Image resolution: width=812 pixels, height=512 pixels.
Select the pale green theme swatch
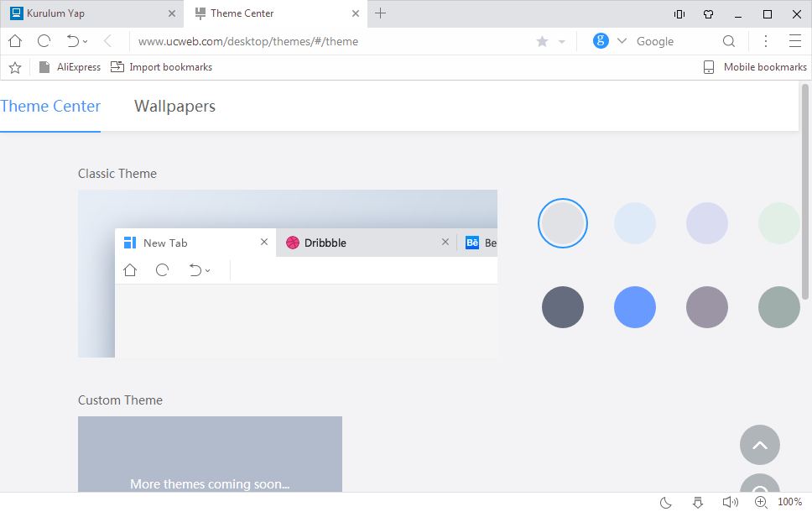tap(778, 223)
